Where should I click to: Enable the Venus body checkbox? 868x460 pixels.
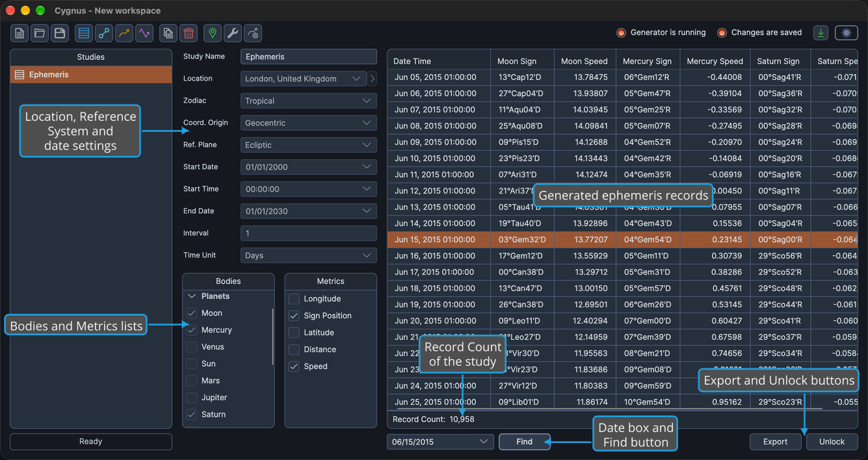192,347
